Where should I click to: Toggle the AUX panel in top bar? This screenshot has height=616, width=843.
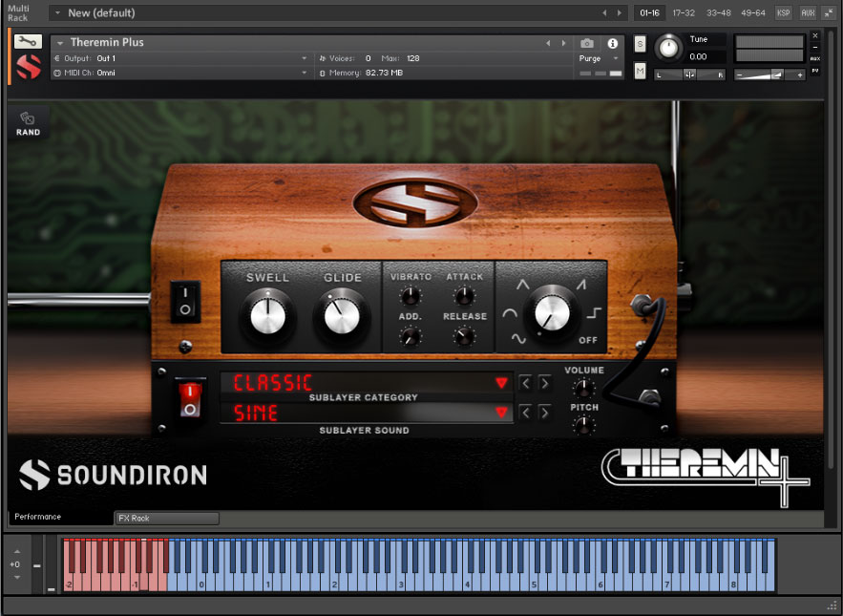coord(808,13)
